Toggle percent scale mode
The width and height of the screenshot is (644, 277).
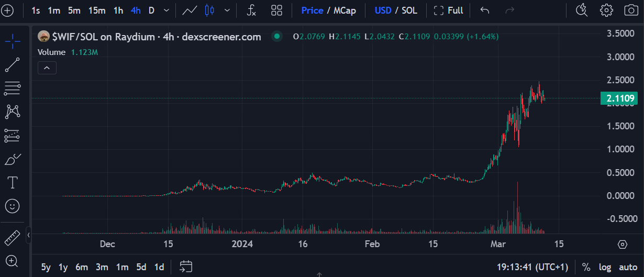coord(586,267)
